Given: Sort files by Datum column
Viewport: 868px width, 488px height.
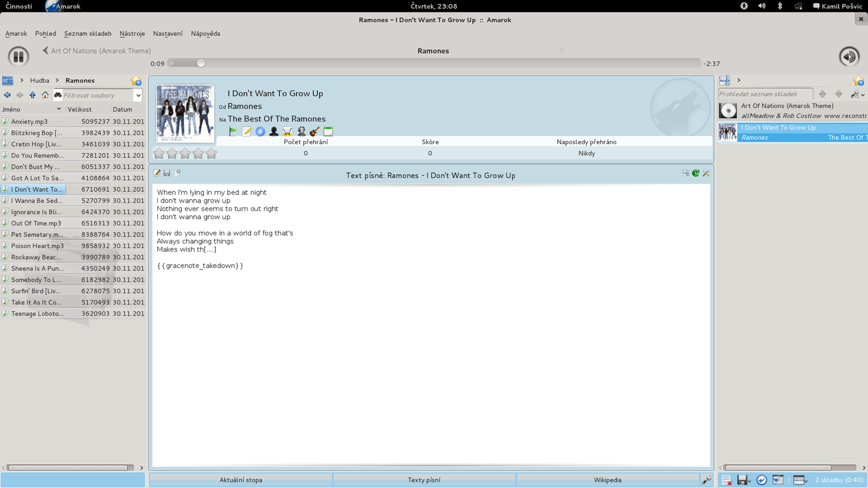Looking at the screenshot, I should click(x=128, y=109).
